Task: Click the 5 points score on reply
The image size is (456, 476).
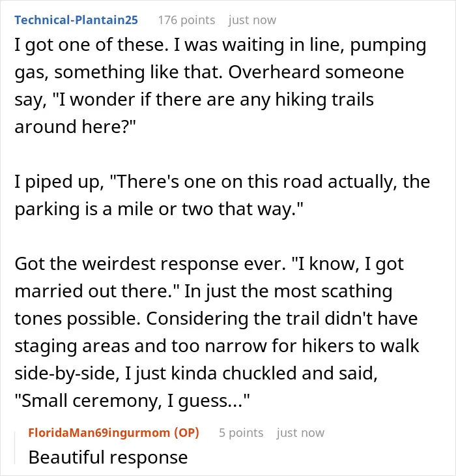Action: point(241,433)
